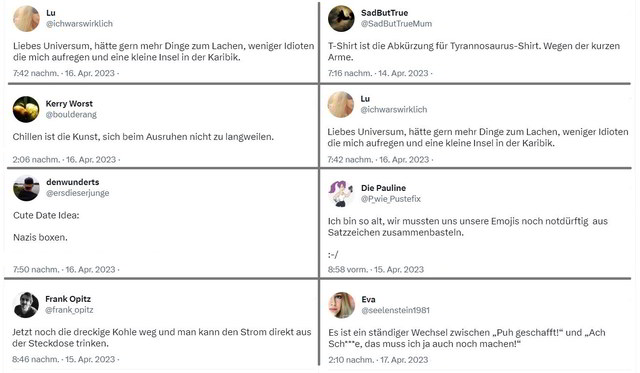This screenshot has width=640, height=373.
Task: Open the @ersdieserjunge handle
Action: [x=78, y=193]
